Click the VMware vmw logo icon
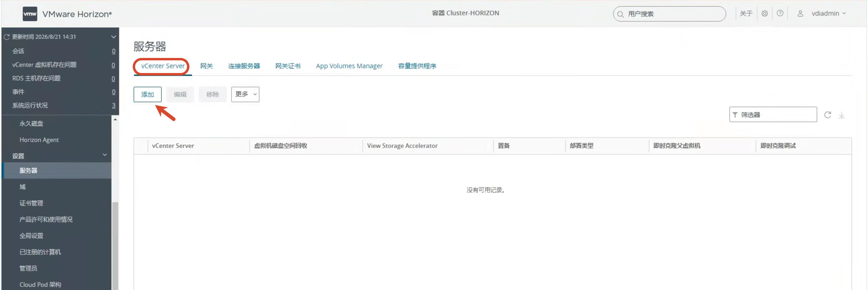The width and height of the screenshot is (868, 290). point(30,14)
